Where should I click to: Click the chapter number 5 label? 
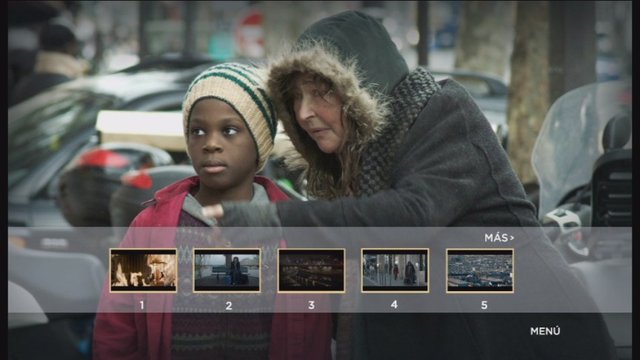pyautogui.click(x=484, y=305)
